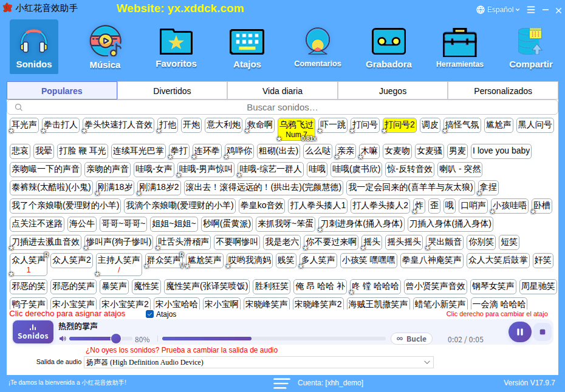Click the Buscar sonidos search field
The width and height of the screenshot is (565, 392).
point(282,107)
